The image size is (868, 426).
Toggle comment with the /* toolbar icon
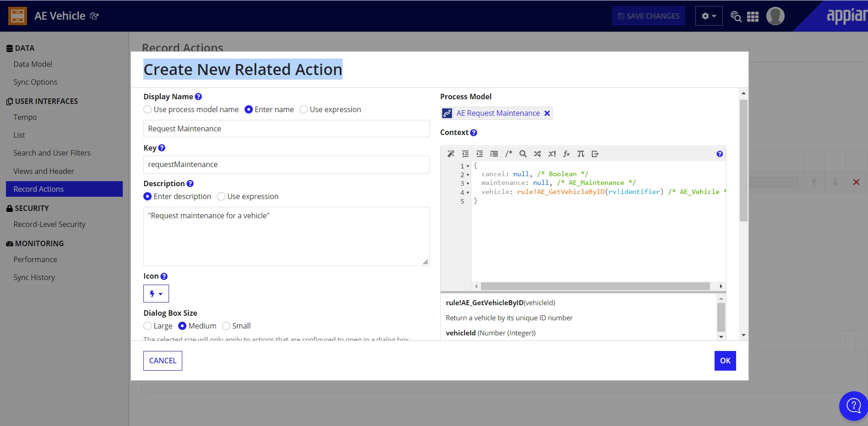508,154
